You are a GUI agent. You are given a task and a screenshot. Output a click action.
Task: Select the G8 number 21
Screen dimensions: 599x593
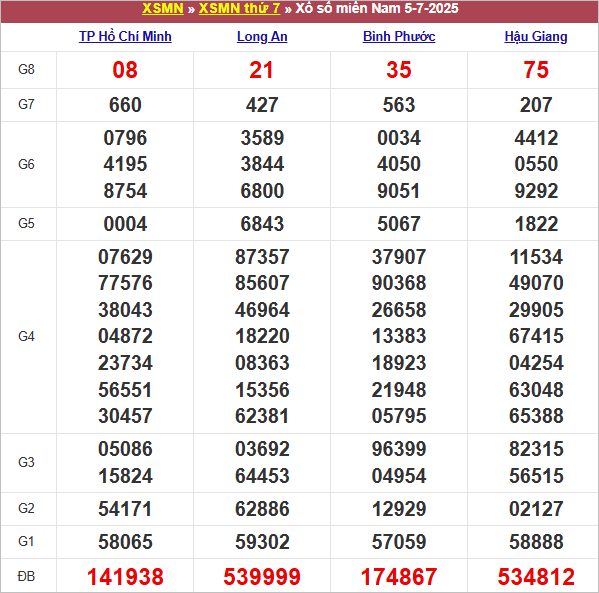(262, 70)
